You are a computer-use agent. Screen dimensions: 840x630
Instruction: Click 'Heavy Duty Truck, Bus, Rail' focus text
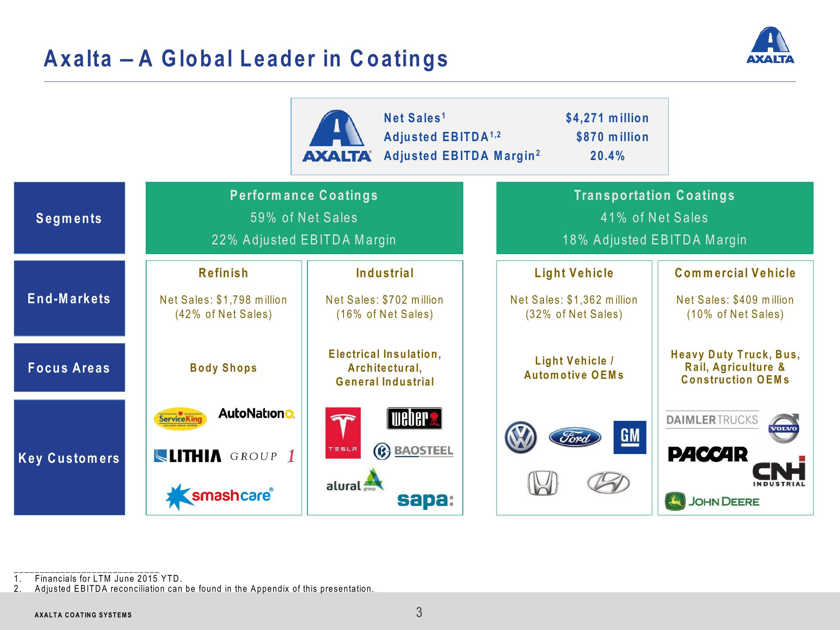[735, 367]
